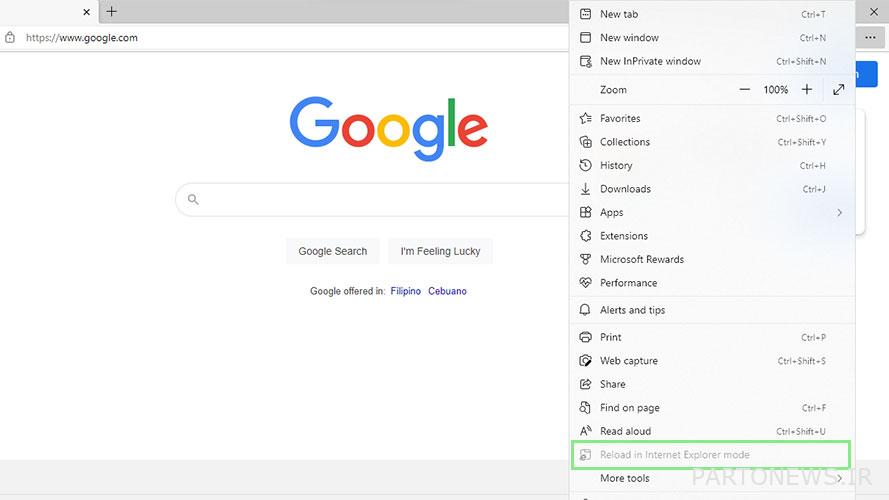The width and height of the screenshot is (889, 500).
Task: Click the Microsoft Rewards icon
Action: (x=586, y=259)
